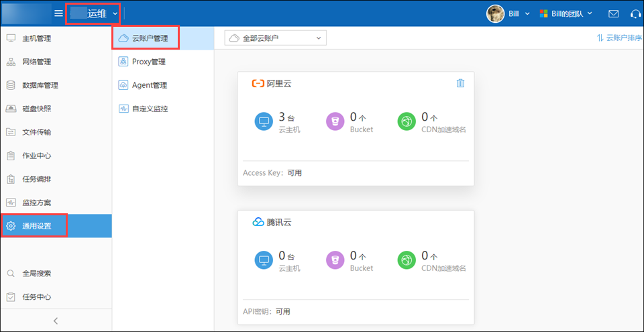
Task: Click the 阿里云 card title
Action: click(x=279, y=84)
